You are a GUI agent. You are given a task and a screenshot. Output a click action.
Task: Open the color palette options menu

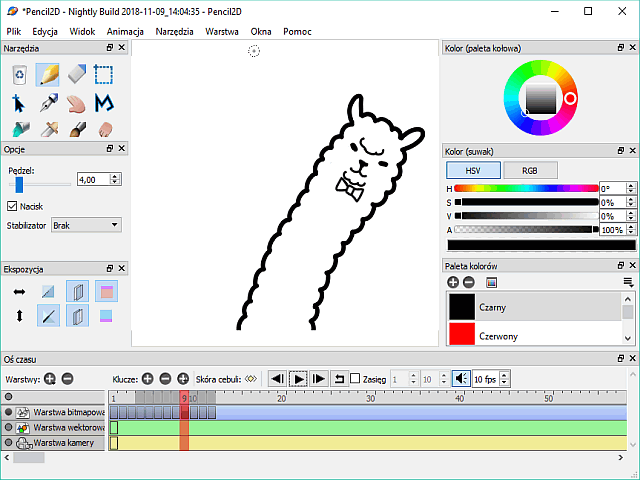pos(628,283)
